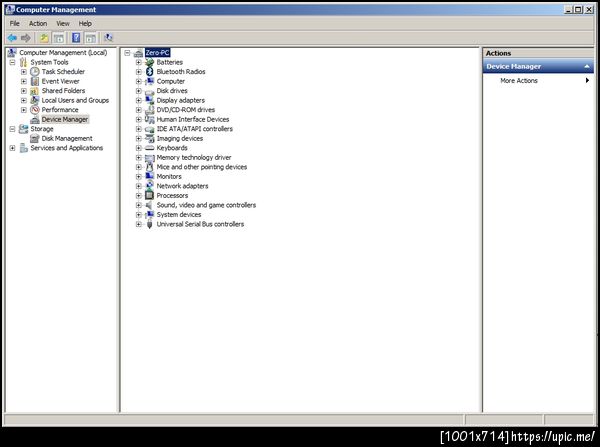Viewport: 600px width, 447px height.
Task: Select Event Viewer tree entry
Action: point(60,81)
